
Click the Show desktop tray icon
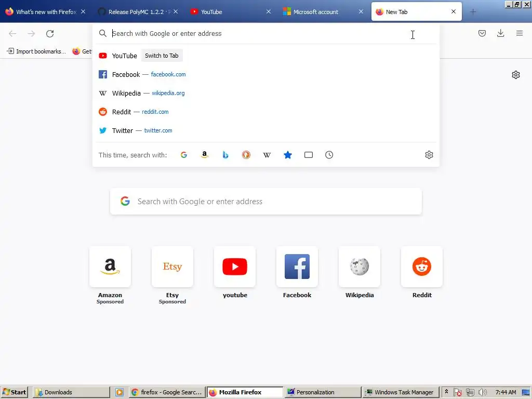[526, 392]
